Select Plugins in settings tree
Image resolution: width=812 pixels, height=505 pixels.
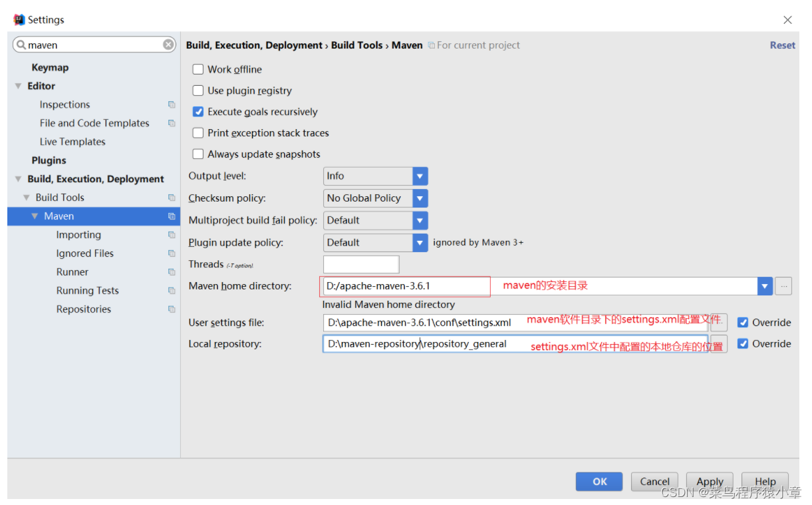click(x=49, y=160)
